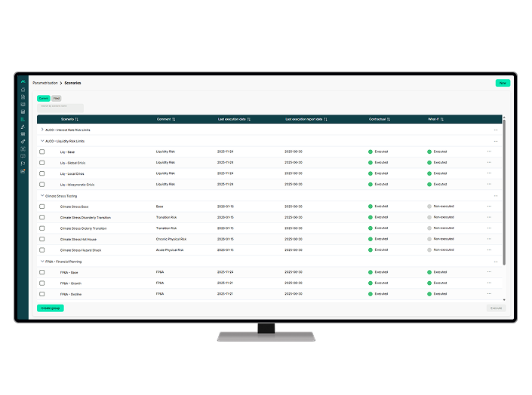Collapse ALCO - Liquidity Risk Limits group
This screenshot has height=395, width=532.
(42, 141)
